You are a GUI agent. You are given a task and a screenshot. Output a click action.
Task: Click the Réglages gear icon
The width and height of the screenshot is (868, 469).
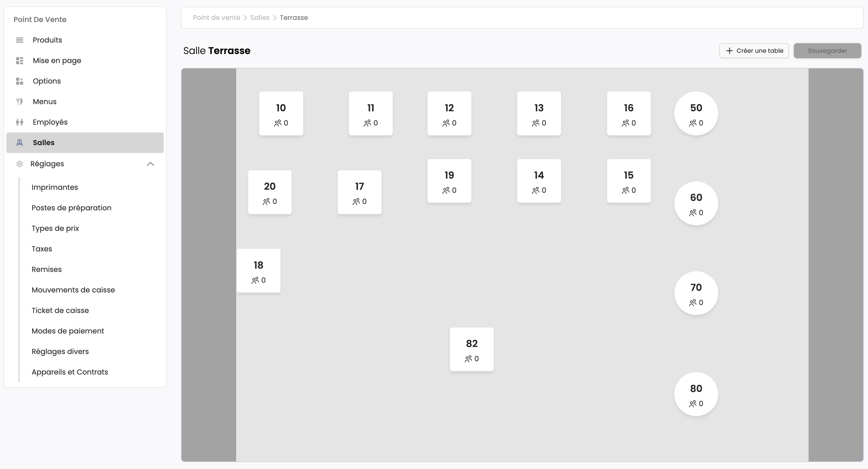pyautogui.click(x=20, y=164)
